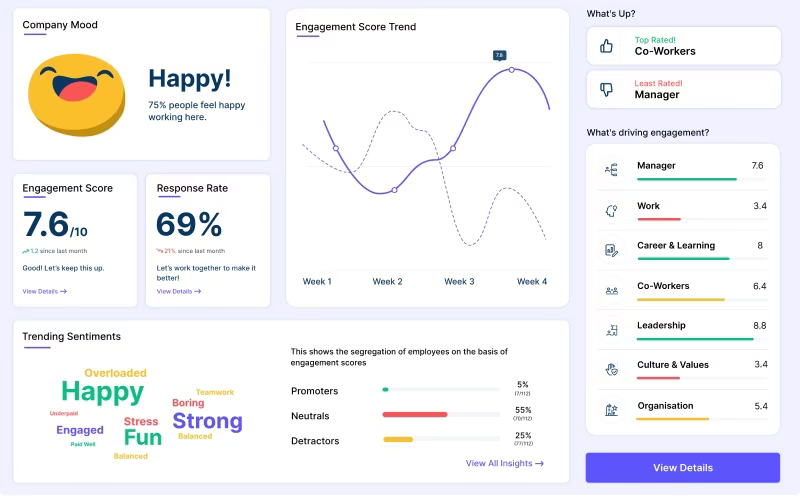This screenshot has width=800, height=500.
Task: Open the View All Insights link
Action: click(x=505, y=463)
